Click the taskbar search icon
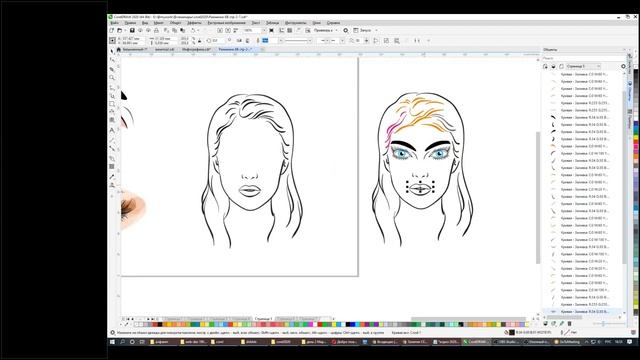Image resolution: width=640 pixels, height=360 pixels. [122, 342]
